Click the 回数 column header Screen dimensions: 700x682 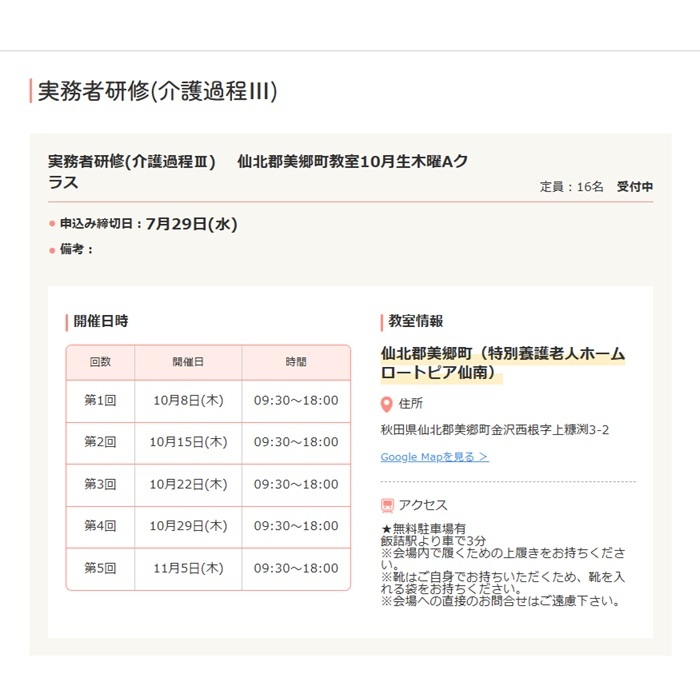pyautogui.click(x=100, y=362)
